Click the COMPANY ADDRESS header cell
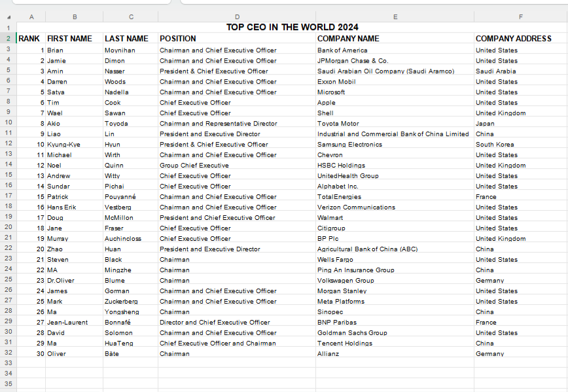Screen dimensions: 568x392 click(520, 39)
